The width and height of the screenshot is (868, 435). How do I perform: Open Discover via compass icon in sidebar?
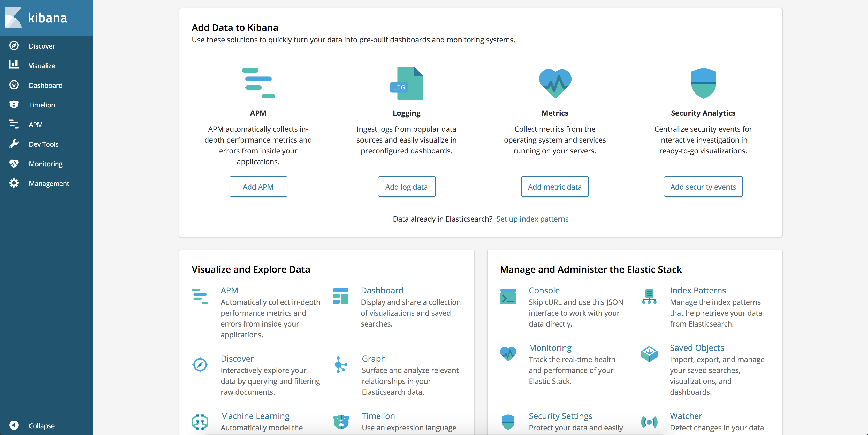(14, 45)
